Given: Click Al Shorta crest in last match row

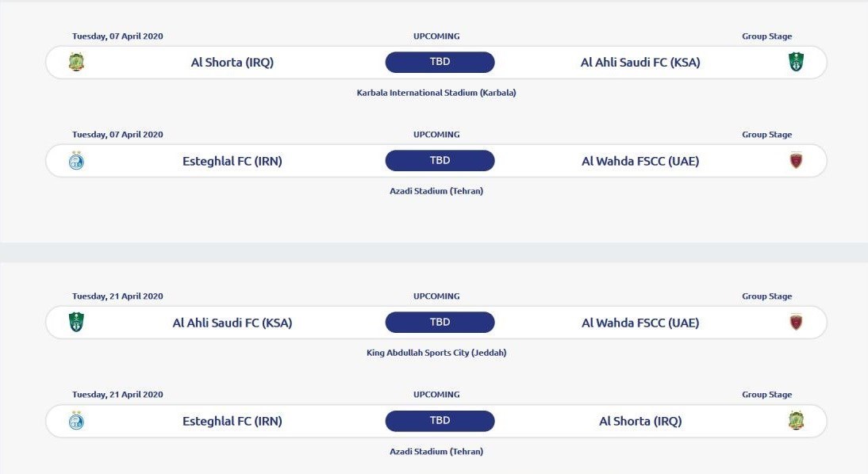Looking at the screenshot, I should [796, 421].
